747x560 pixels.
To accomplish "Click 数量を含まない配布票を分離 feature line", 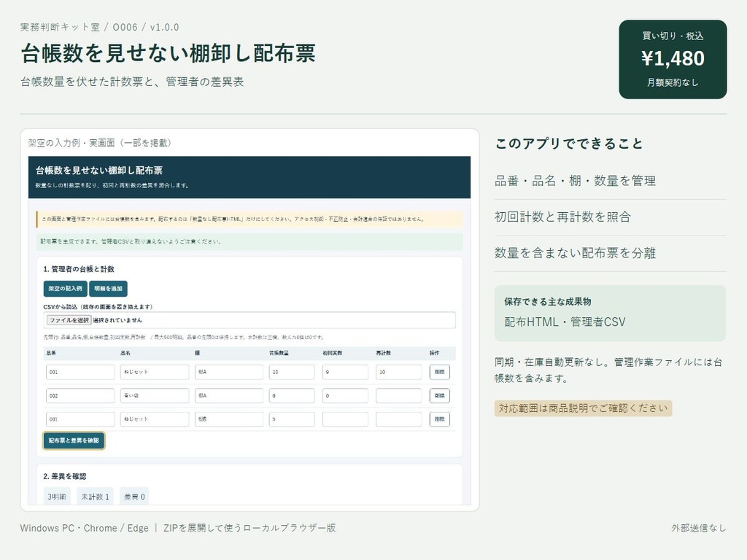I will 575,253.
